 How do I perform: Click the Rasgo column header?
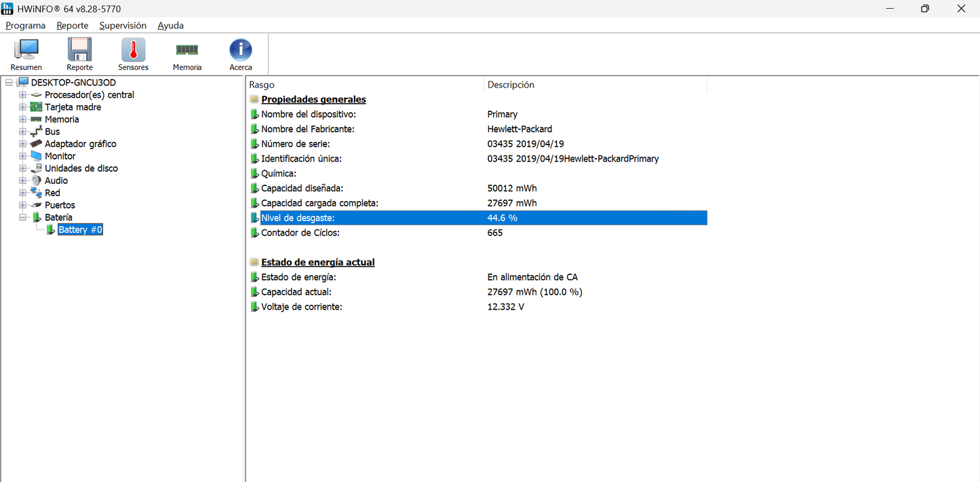(366, 85)
